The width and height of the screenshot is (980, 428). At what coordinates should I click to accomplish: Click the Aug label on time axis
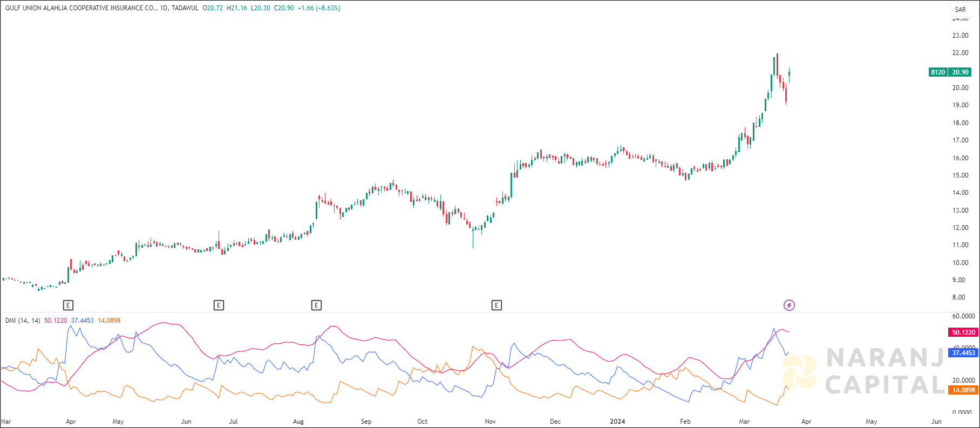298,422
